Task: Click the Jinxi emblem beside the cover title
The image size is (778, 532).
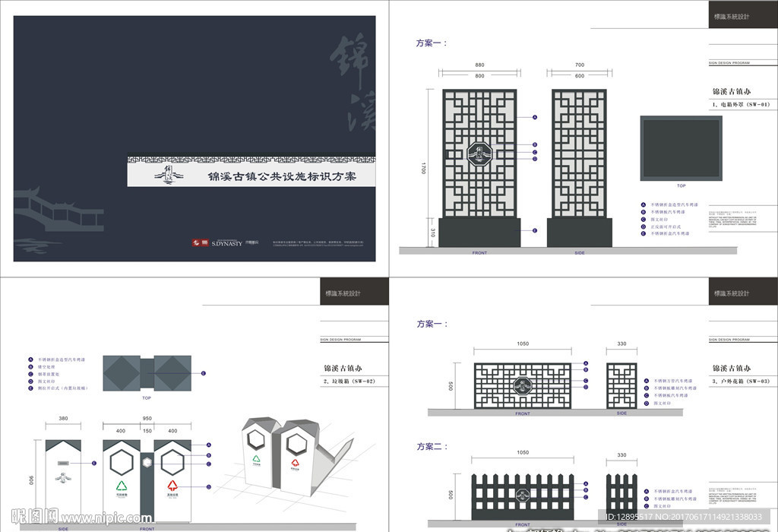Action: tap(168, 176)
